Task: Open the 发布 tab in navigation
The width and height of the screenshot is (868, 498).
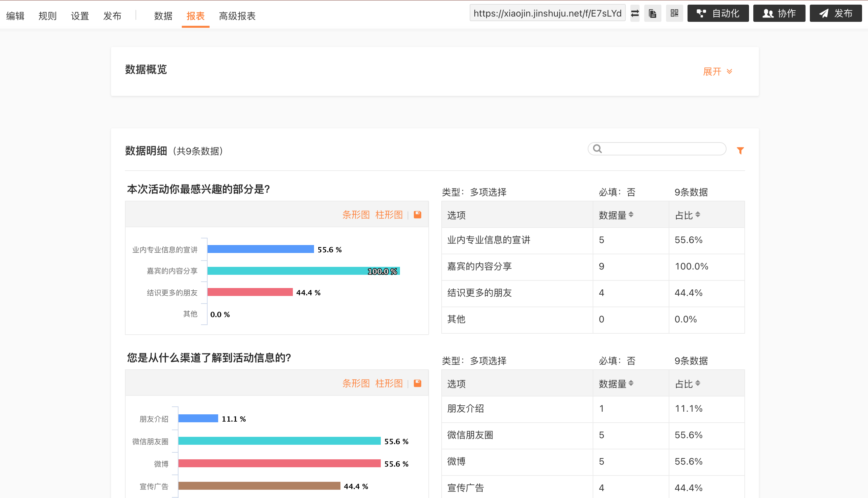Action: point(112,16)
